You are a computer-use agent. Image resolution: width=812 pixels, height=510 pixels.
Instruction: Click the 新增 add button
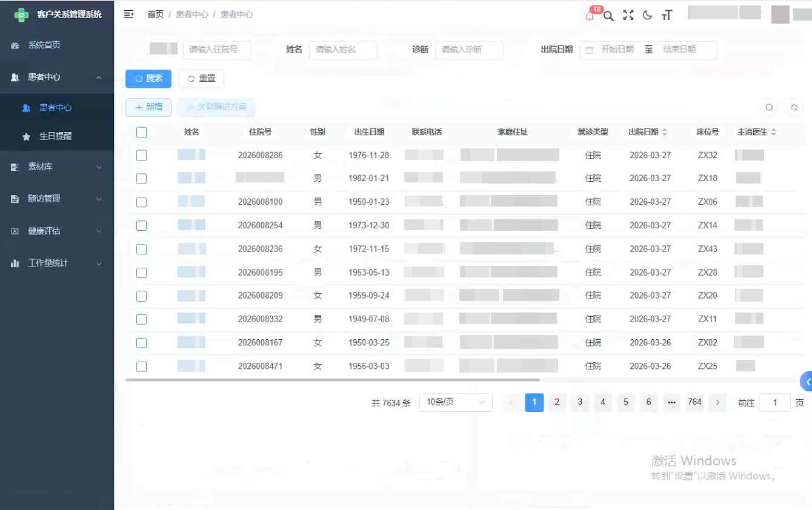click(x=148, y=107)
